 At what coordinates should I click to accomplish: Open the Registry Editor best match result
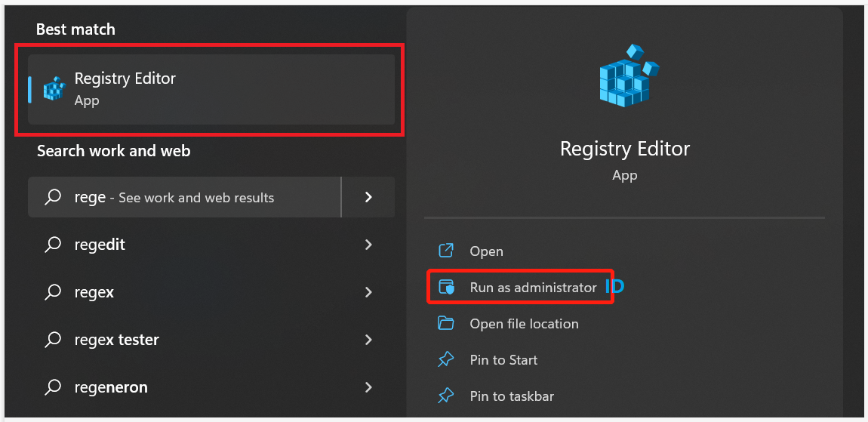pyautogui.click(x=211, y=89)
